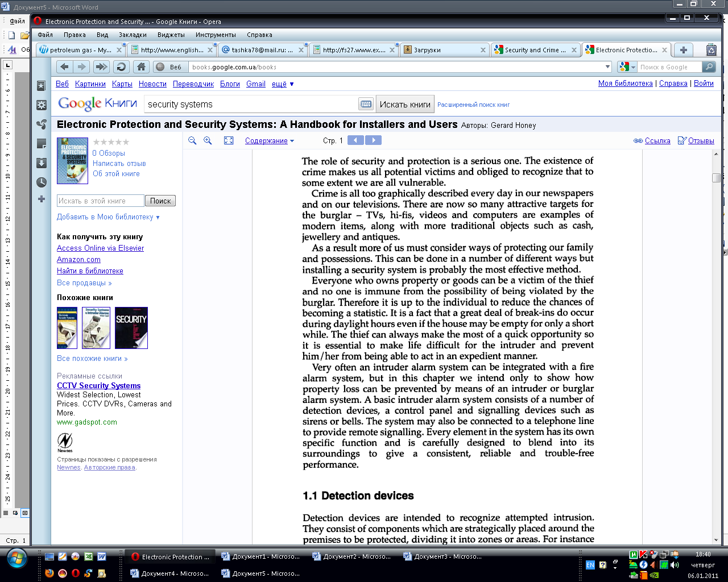
Task: Open the SECURITY similar book thumbnail
Action: point(131,328)
